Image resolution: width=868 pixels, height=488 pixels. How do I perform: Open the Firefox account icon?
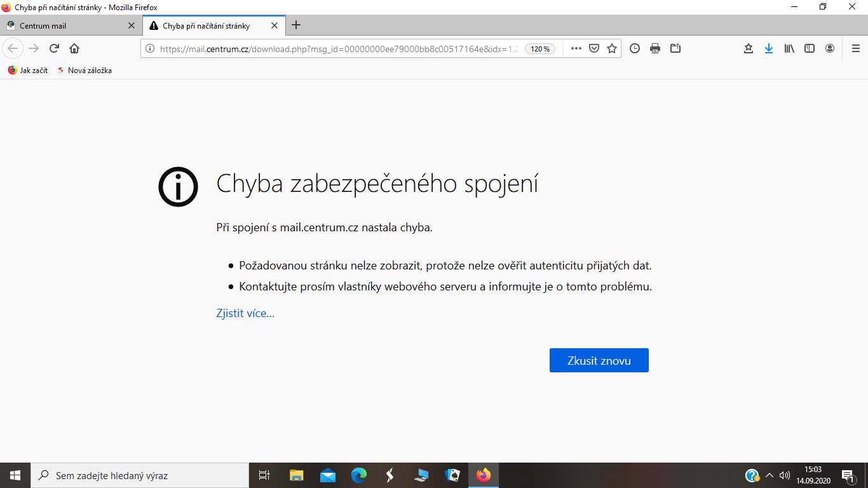pyautogui.click(x=830, y=48)
